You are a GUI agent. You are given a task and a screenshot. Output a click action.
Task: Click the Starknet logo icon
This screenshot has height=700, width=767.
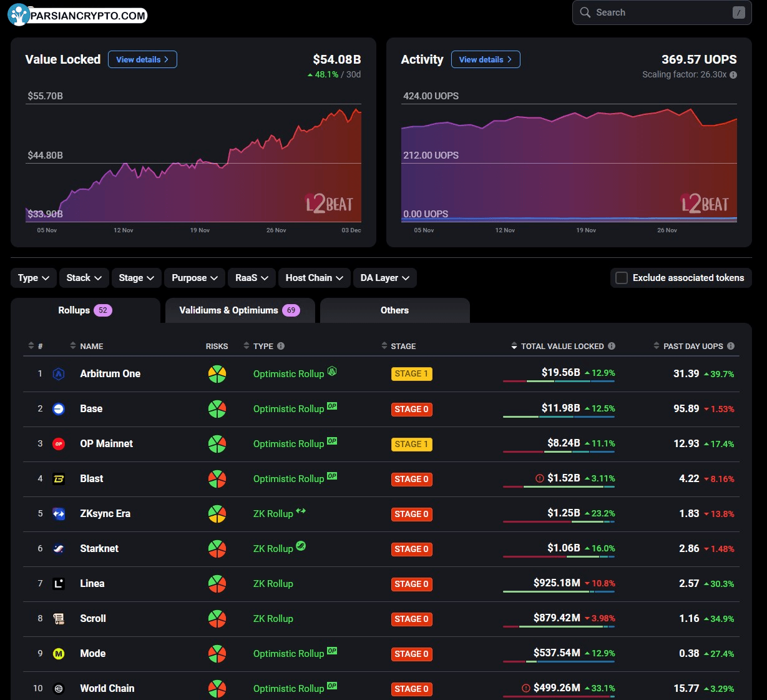pyautogui.click(x=59, y=549)
